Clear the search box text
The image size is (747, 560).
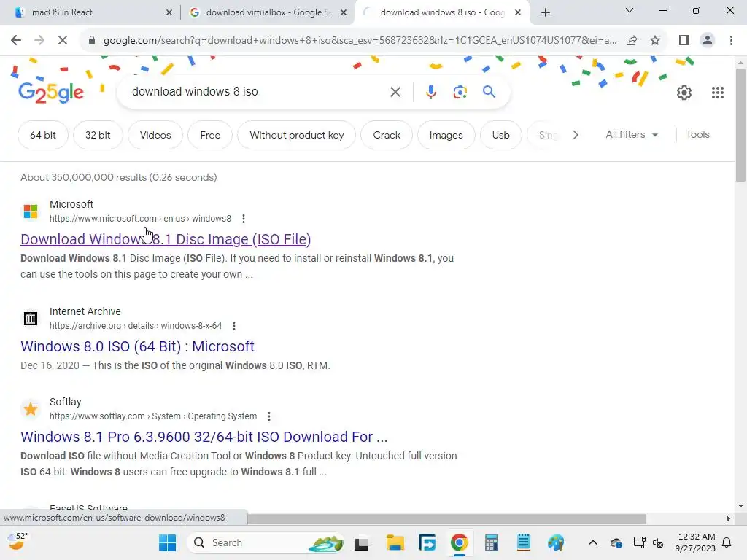click(x=395, y=92)
